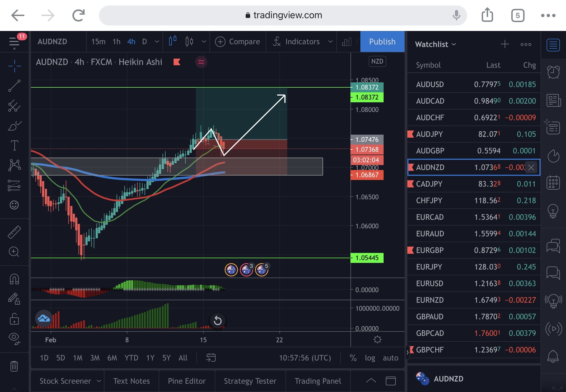Click the NZD currency label on price axis
The height and width of the screenshot is (392, 566).
[x=377, y=61]
